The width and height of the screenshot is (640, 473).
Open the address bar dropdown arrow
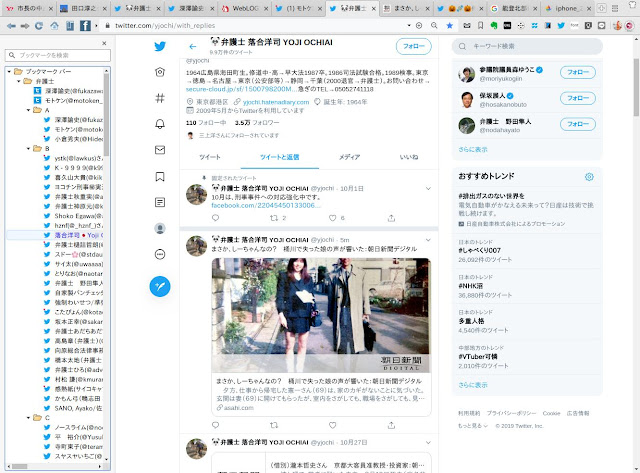409,25
